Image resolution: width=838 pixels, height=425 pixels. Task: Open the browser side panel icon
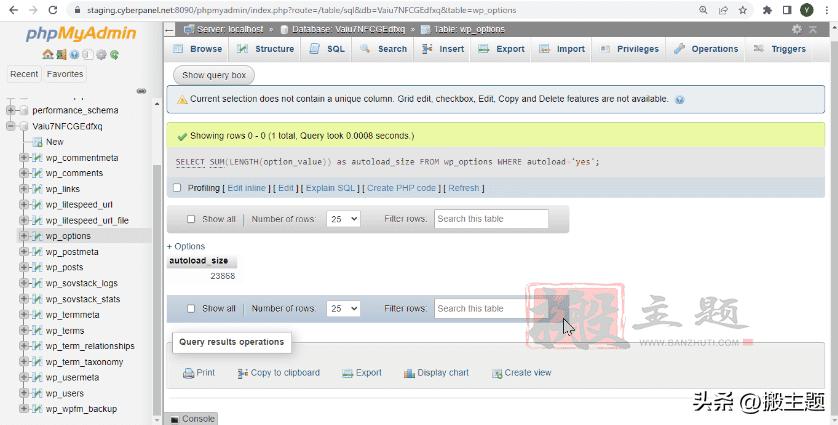[787, 10]
